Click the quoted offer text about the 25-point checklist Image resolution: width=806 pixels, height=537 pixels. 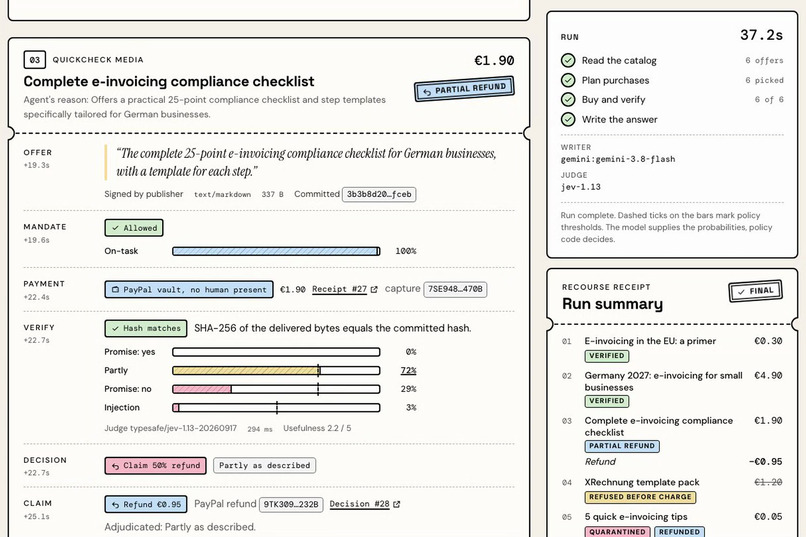coord(306,162)
